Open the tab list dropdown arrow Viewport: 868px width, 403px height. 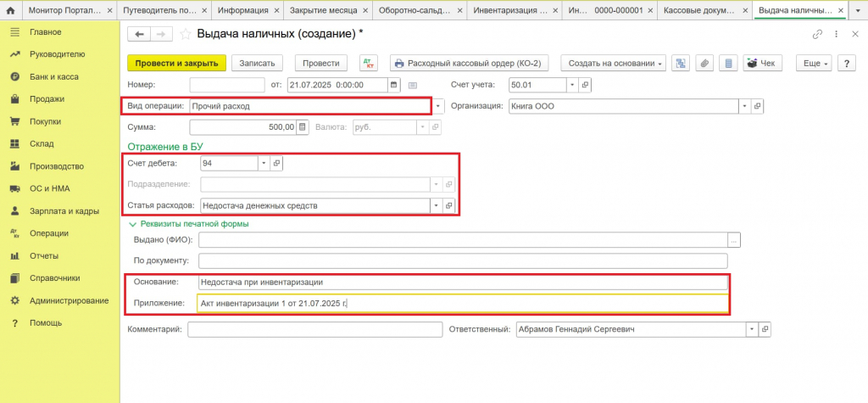[x=858, y=10]
